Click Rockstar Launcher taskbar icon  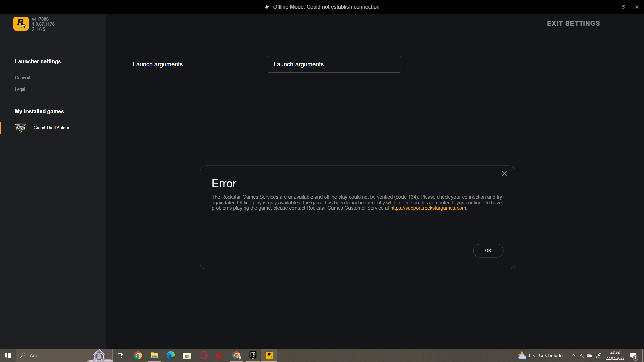[269, 355]
